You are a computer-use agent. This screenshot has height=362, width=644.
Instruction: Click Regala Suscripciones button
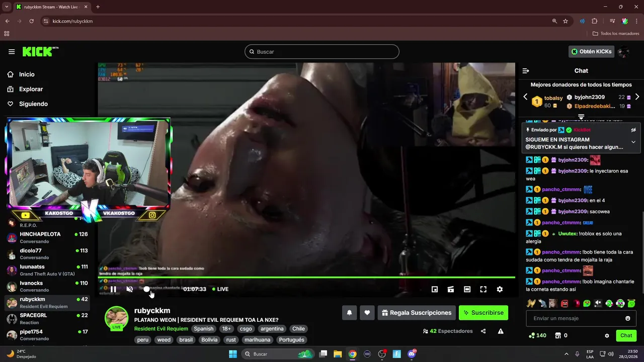(x=417, y=313)
